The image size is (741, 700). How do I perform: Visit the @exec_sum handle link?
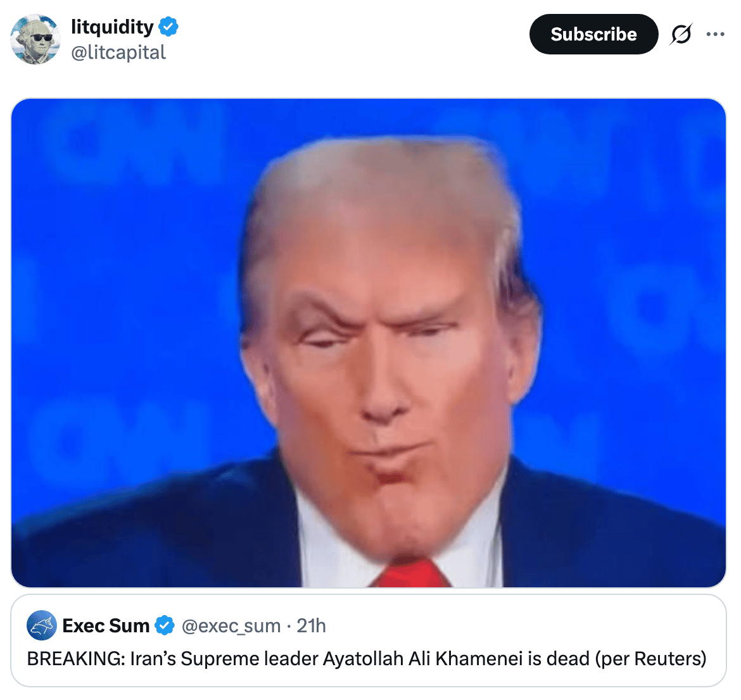point(231,626)
